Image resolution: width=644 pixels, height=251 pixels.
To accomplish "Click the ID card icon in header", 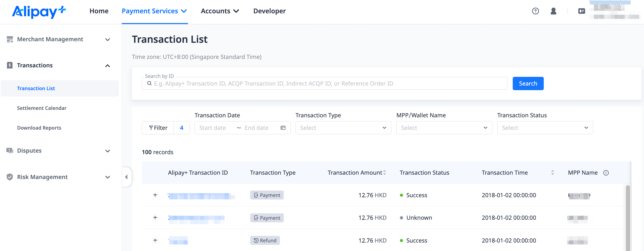I will (x=581, y=11).
